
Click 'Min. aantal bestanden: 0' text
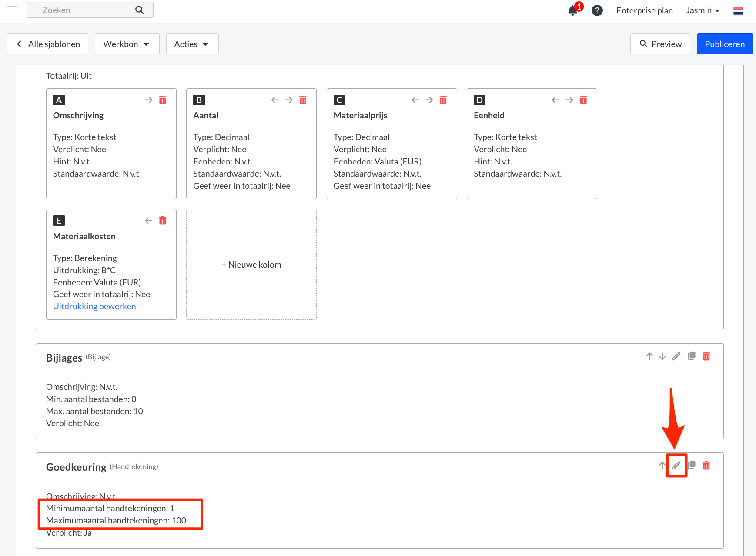tap(91, 399)
